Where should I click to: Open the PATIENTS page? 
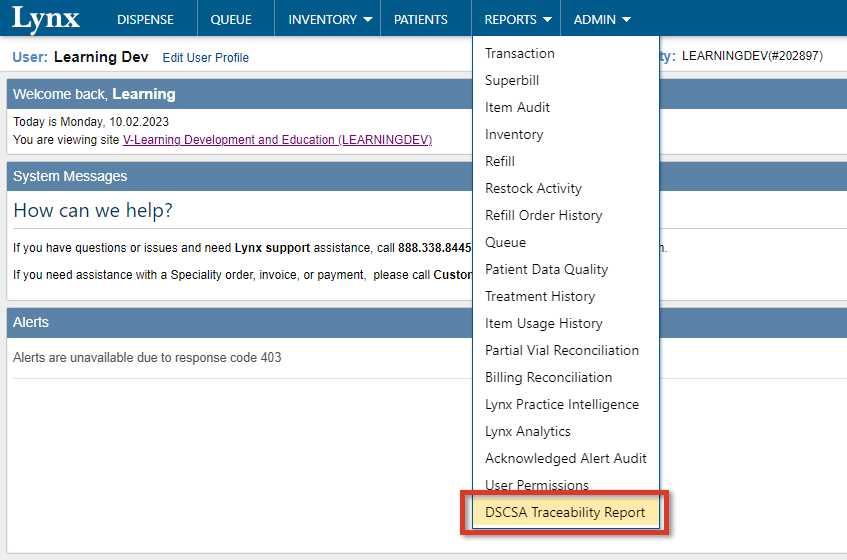coord(421,20)
